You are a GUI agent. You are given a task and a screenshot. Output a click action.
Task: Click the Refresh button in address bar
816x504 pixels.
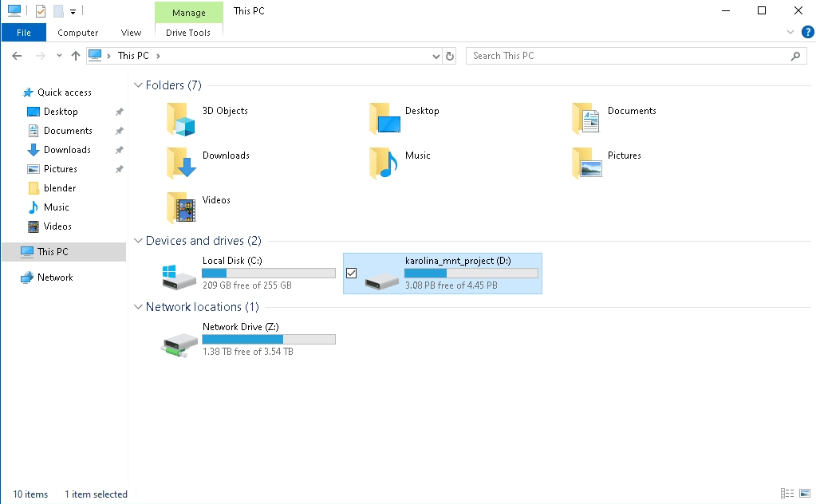[450, 56]
